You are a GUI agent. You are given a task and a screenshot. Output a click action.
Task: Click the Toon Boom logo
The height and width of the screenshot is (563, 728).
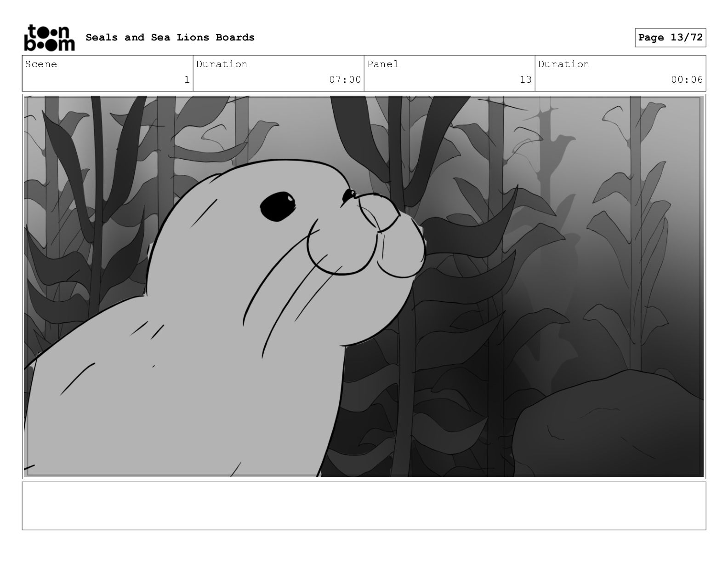coord(49,37)
